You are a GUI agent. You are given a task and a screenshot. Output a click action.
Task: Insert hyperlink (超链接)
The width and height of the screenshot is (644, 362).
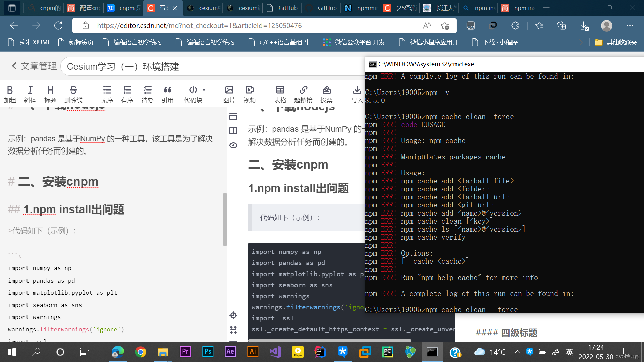click(x=303, y=94)
